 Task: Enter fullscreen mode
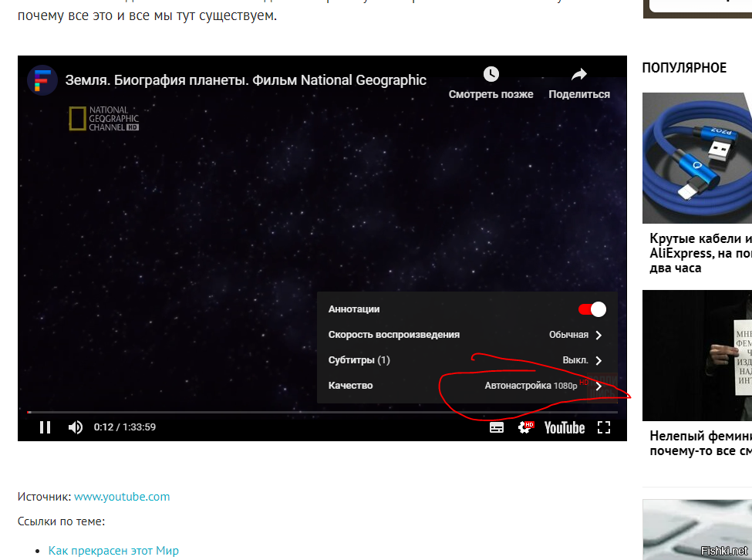pos(604,427)
